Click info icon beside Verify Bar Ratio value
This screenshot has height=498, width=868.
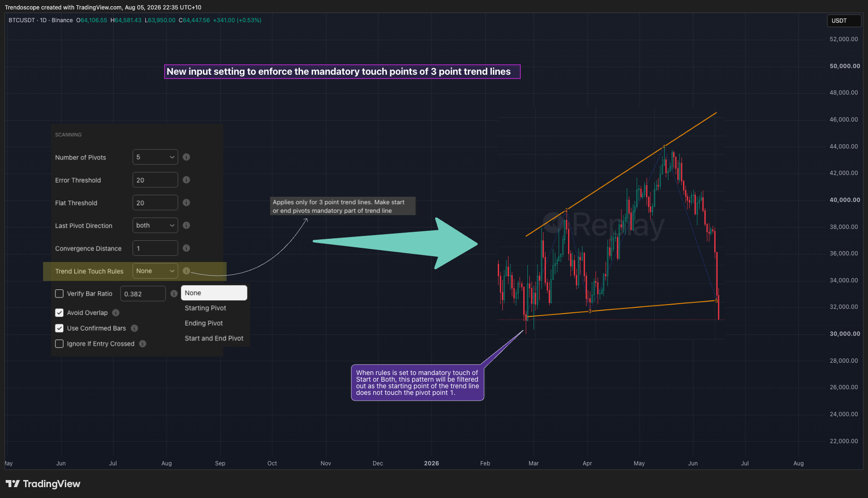tap(174, 294)
